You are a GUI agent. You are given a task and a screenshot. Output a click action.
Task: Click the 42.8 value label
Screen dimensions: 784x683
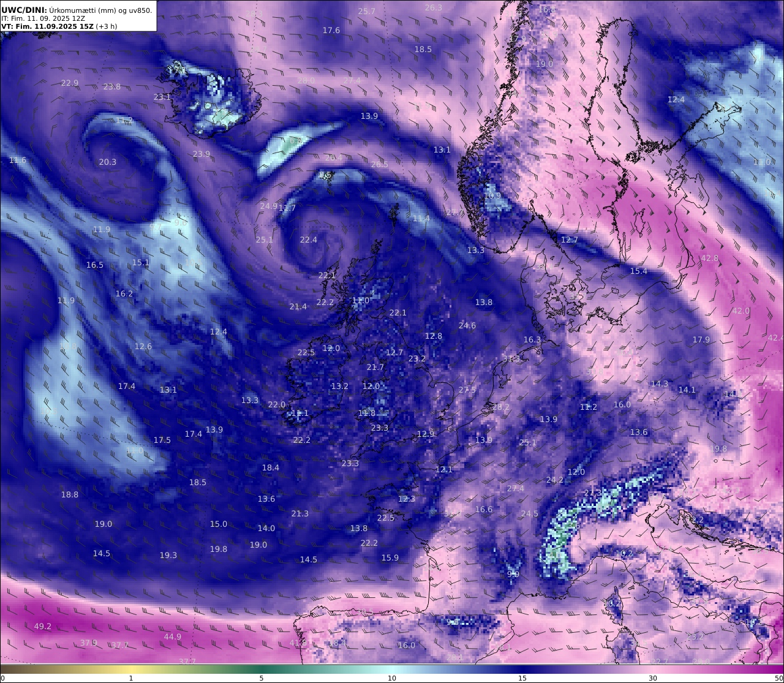point(710,258)
